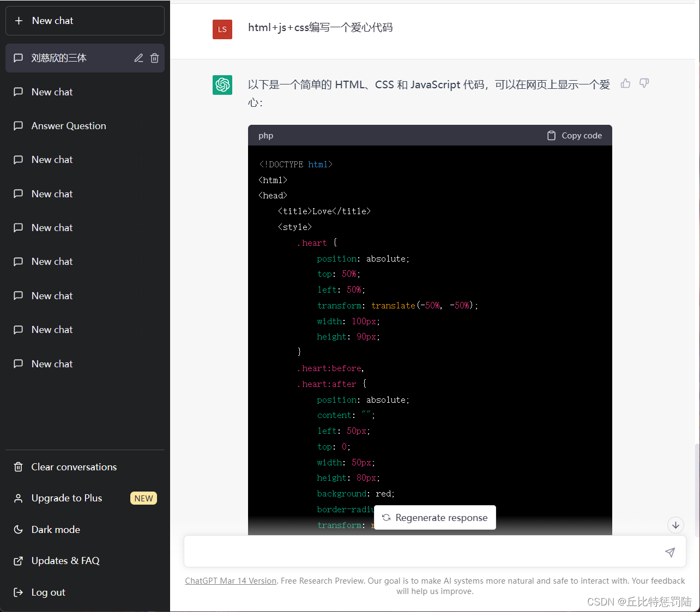700x612 pixels.
Task: Click the chat bubble icon beside Answer Question
Action: click(x=18, y=126)
